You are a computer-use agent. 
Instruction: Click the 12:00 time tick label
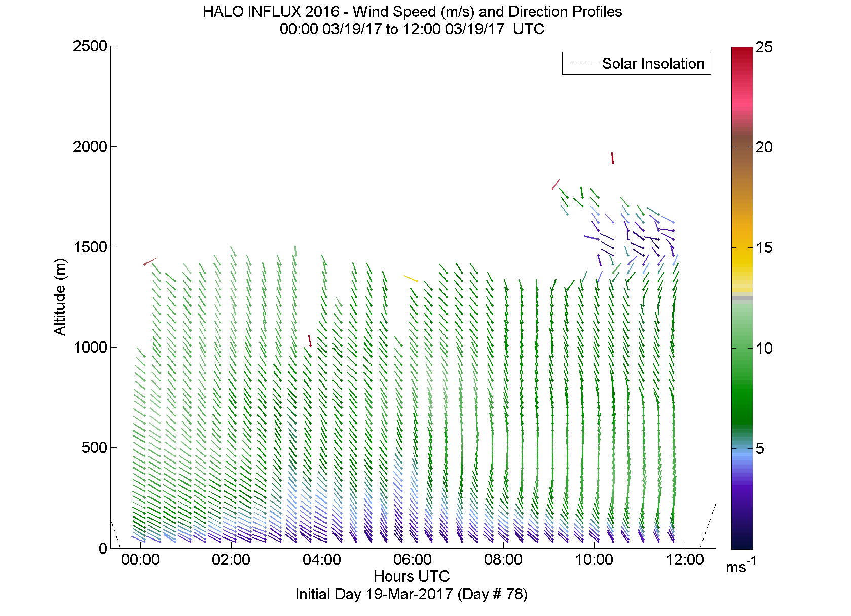click(x=685, y=560)
